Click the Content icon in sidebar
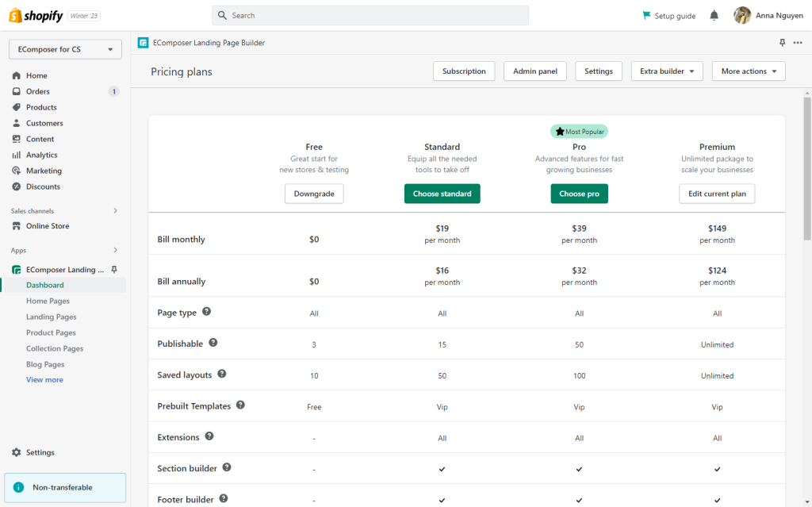 point(17,139)
